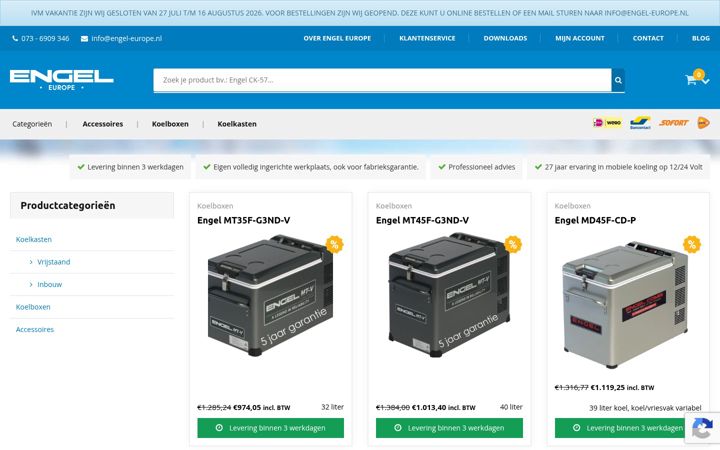720x450 pixels.
Task: Click the clock icon in the MD45F delivery button
Action: [x=576, y=428]
